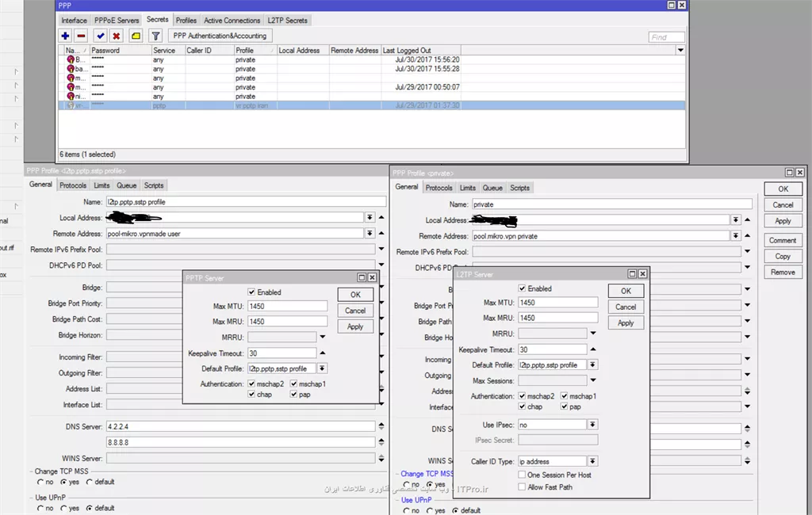Click Cancel in the PPTP Server dialog
The image size is (812, 515).
coord(355,311)
